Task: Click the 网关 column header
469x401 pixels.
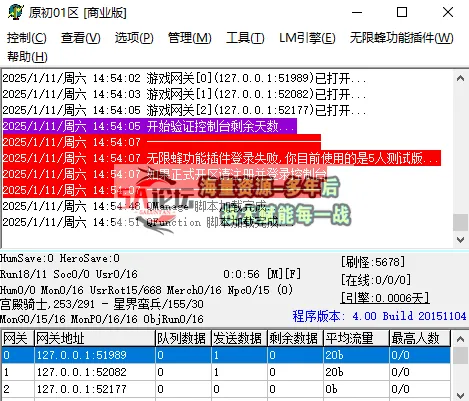Action: coord(18,338)
